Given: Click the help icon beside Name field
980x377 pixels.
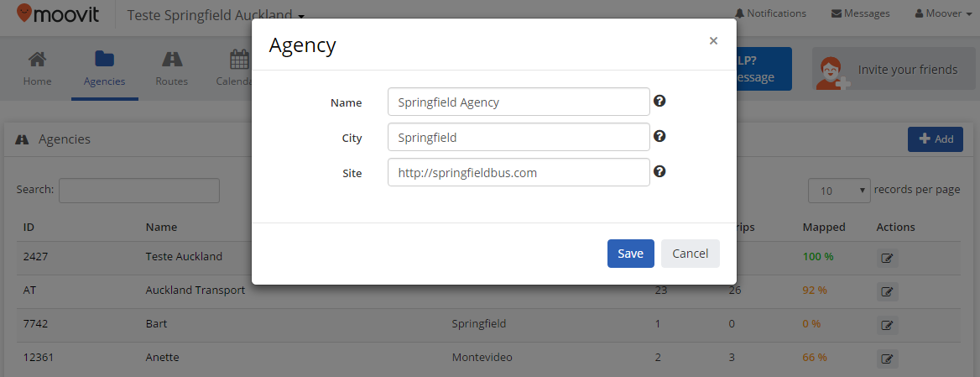Looking at the screenshot, I should 659,101.
